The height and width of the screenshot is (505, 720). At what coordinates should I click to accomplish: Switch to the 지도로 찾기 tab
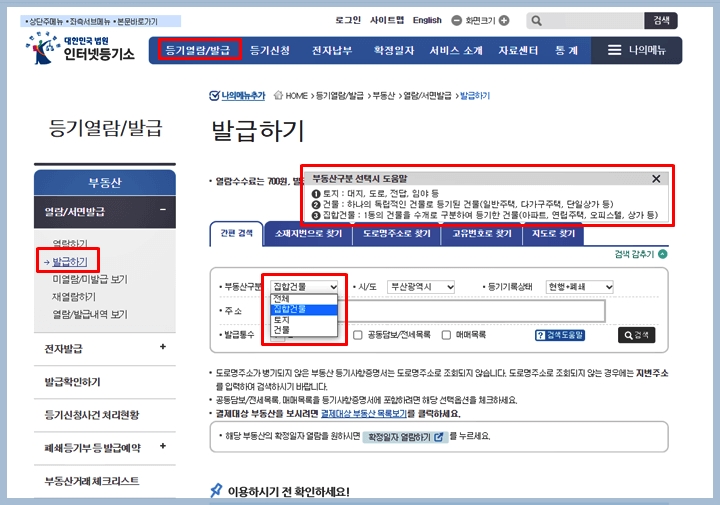tap(553, 234)
